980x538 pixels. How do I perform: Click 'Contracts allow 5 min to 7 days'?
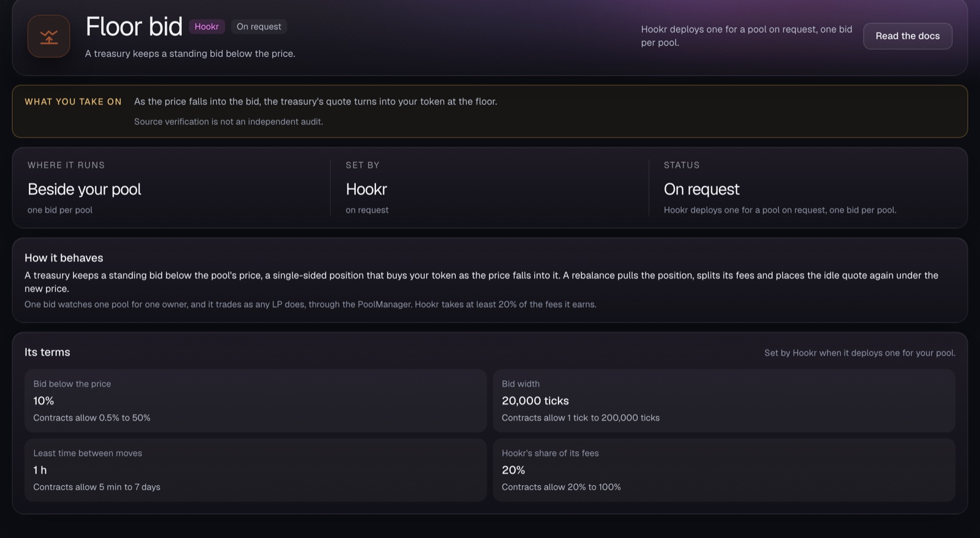(97, 487)
